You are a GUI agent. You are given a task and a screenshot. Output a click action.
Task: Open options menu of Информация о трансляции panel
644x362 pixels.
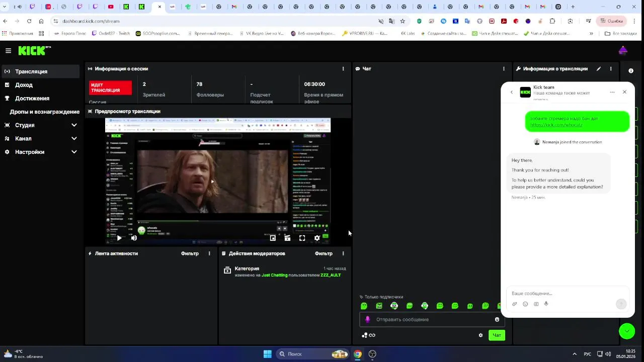point(611,69)
